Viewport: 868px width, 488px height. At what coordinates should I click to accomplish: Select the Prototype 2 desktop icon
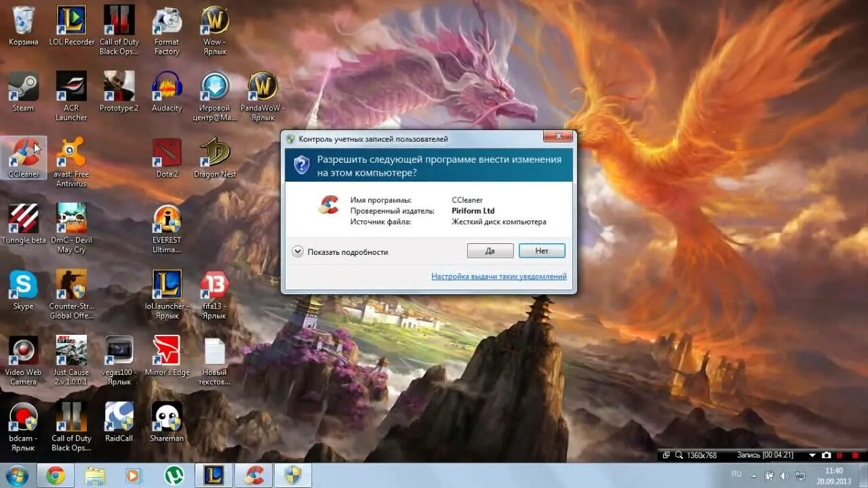119,92
